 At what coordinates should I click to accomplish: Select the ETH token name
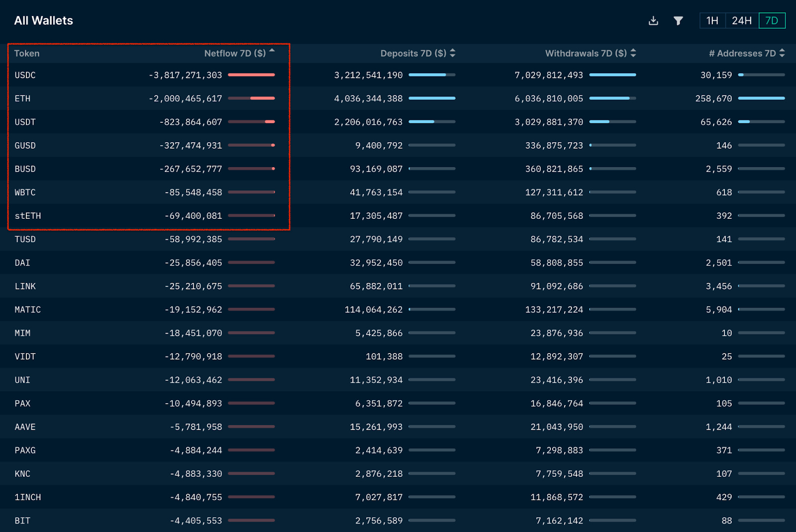click(x=22, y=98)
